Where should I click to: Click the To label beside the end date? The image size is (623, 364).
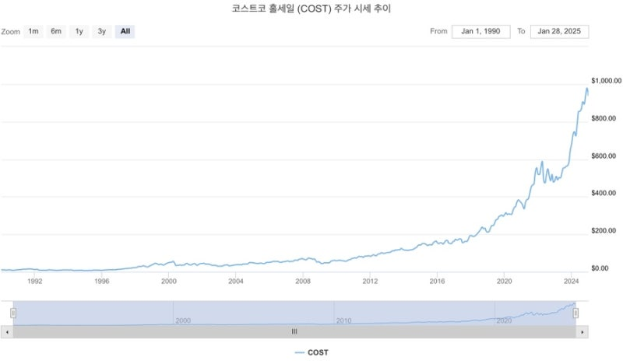point(521,31)
